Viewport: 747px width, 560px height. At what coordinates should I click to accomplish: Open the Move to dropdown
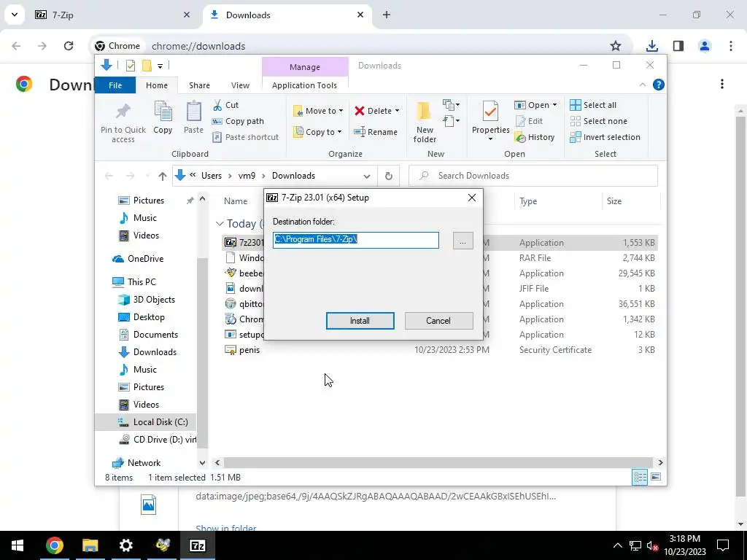(318, 111)
